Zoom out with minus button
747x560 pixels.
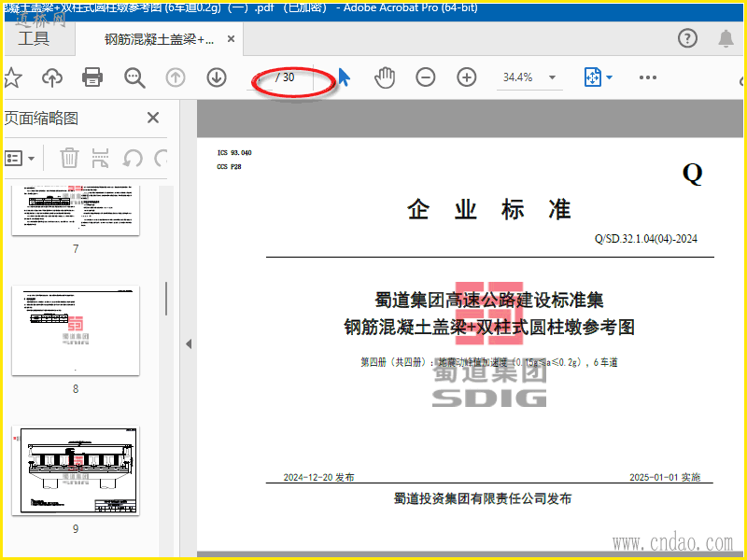[x=426, y=77]
